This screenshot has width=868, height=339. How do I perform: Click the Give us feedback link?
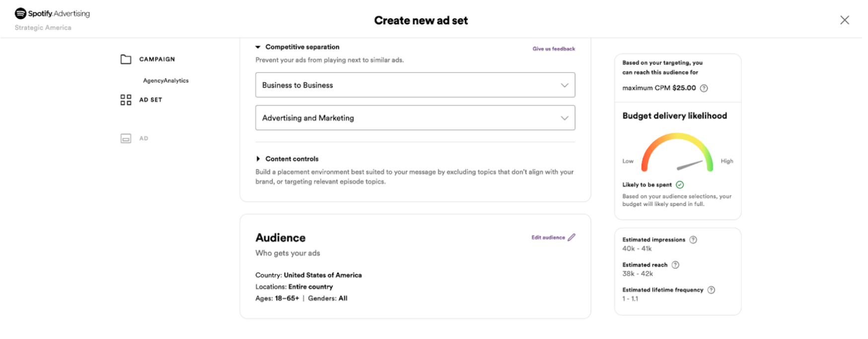pos(554,49)
